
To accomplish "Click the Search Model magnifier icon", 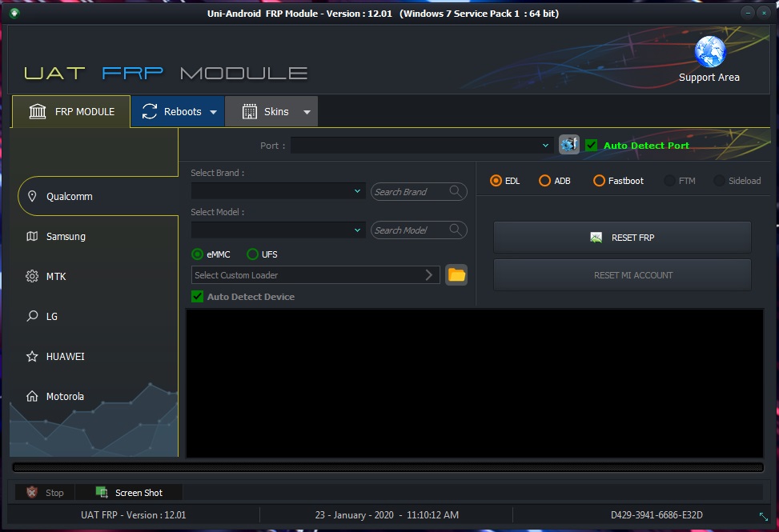I will pyautogui.click(x=455, y=230).
